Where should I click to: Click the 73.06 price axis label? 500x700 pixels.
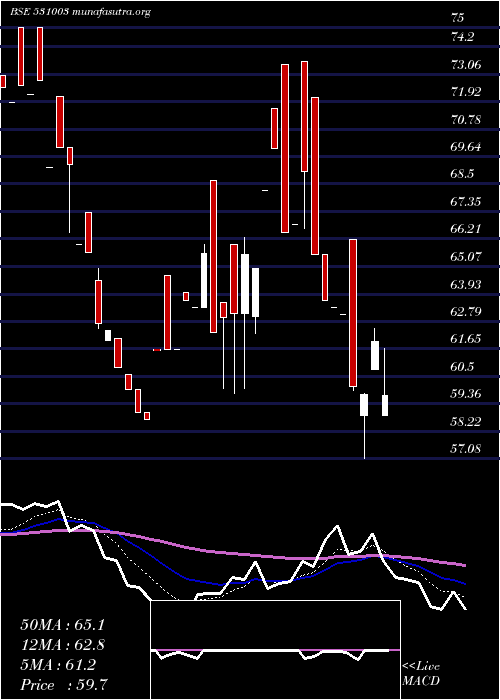click(x=467, y=65)
